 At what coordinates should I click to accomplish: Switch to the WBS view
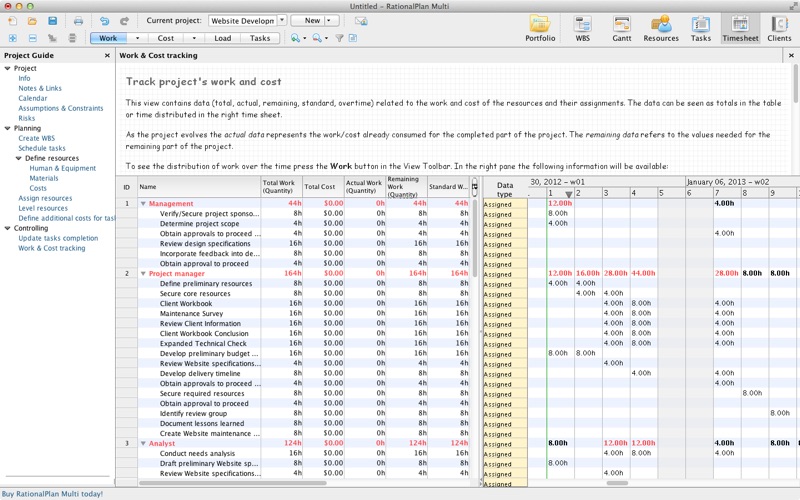coord(582,27)
